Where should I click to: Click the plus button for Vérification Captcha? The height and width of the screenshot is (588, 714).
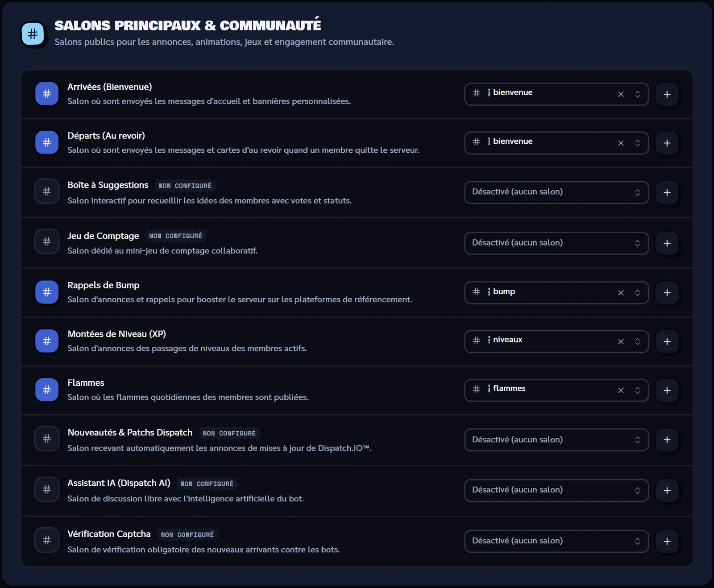click(x=667, y=541)
